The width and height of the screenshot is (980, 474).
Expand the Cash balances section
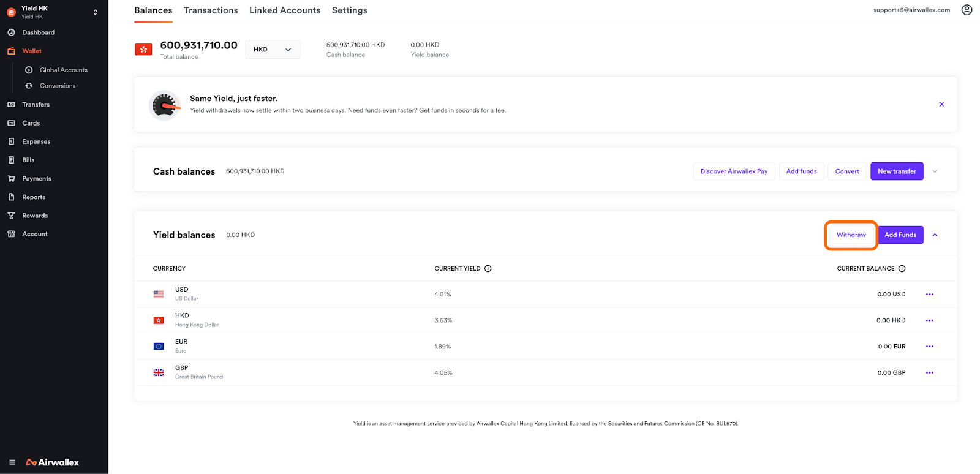(x=935, y=171)
